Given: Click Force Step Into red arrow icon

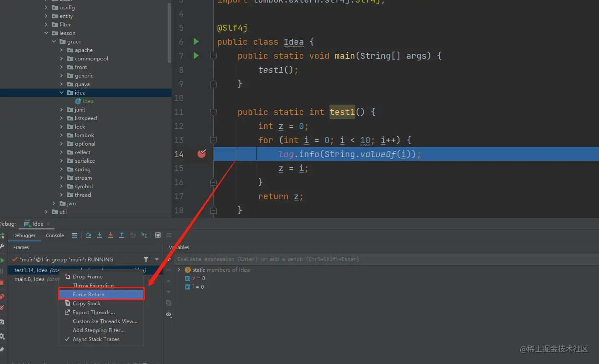Looking at the screenshot, I should (111, 235).
